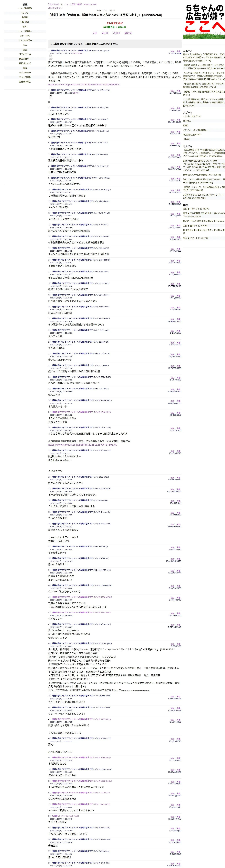Open the yomiuri.co.jp article URL in post 30
The image size is (225, 868).
click(x=83, y=445)
